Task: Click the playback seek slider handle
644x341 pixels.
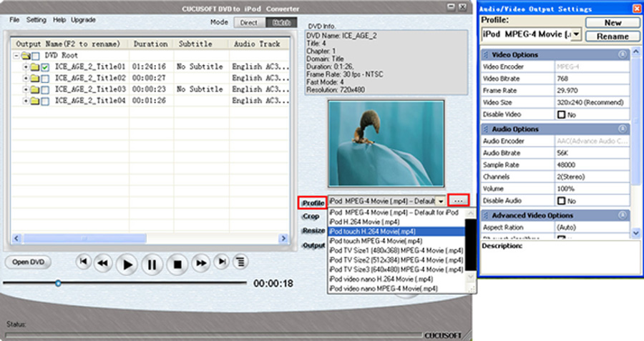Action: point(59,283)
